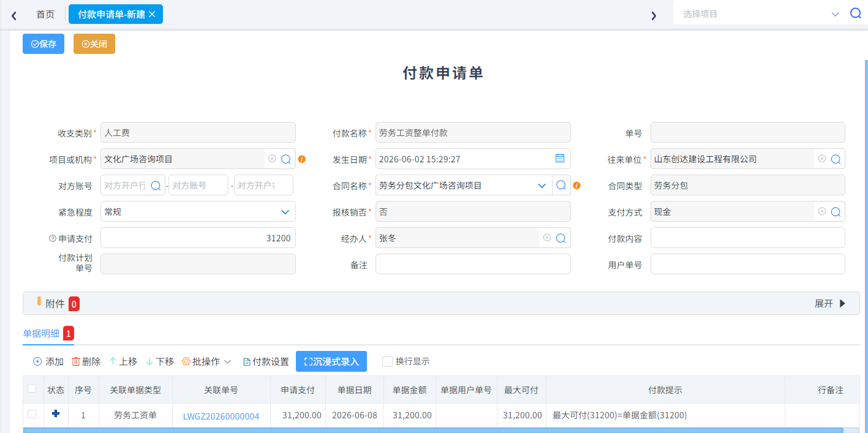Screen dimensions: 868x433
Task: Click the horizontal scrollbar under the table
Action: [433, 431]
